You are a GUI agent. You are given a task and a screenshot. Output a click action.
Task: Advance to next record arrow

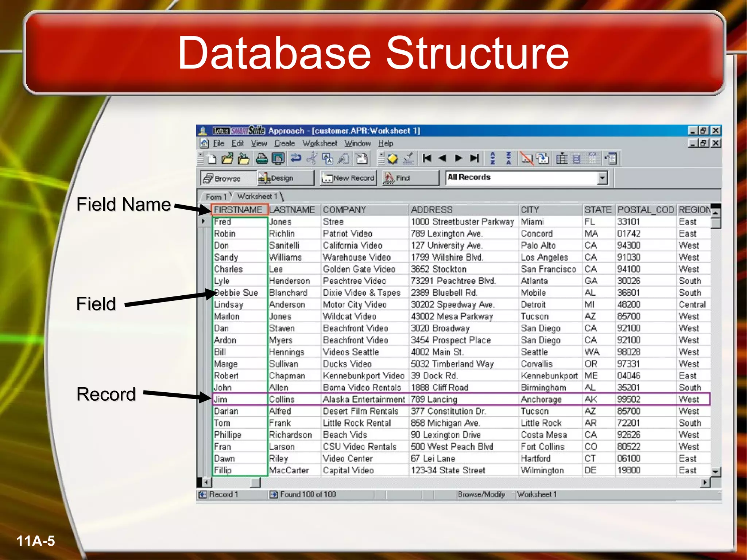458,158
